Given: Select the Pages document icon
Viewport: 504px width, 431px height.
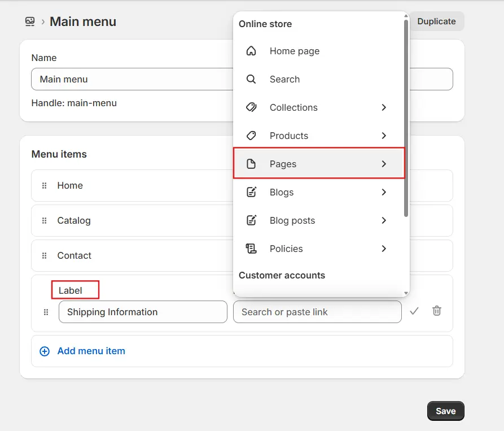Looking at the screenshot, I should [x=251, y=164].
